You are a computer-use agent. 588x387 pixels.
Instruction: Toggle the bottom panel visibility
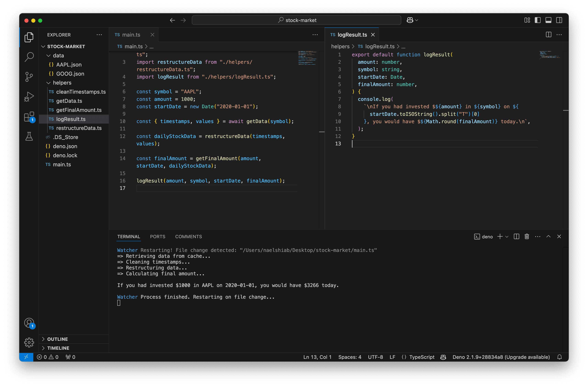click(548, 20)
